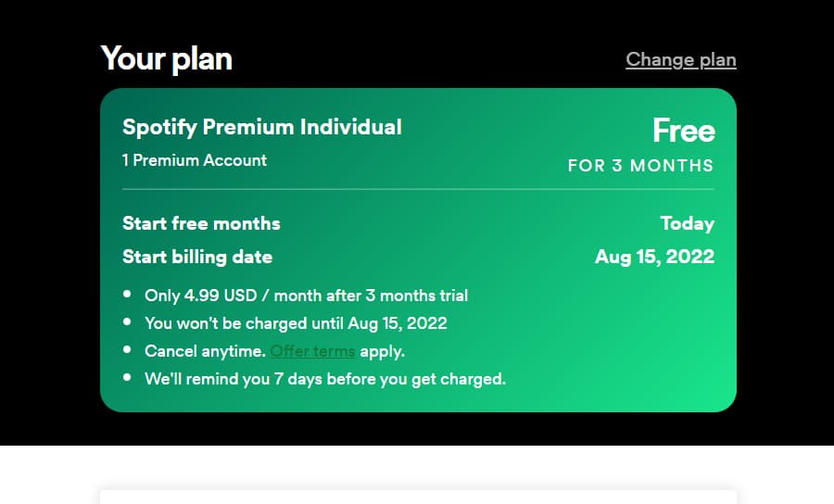Click the Cancel anytime text

click(205, 351)
